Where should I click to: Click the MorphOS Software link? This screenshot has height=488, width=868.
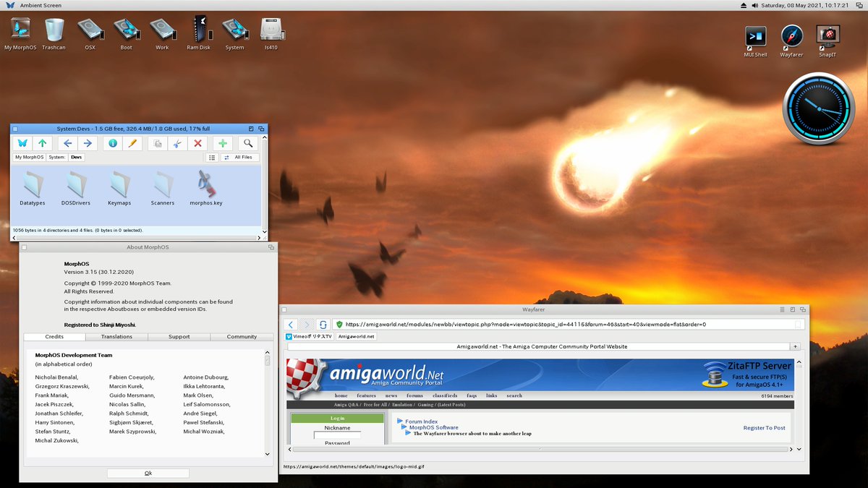(434, 427)
